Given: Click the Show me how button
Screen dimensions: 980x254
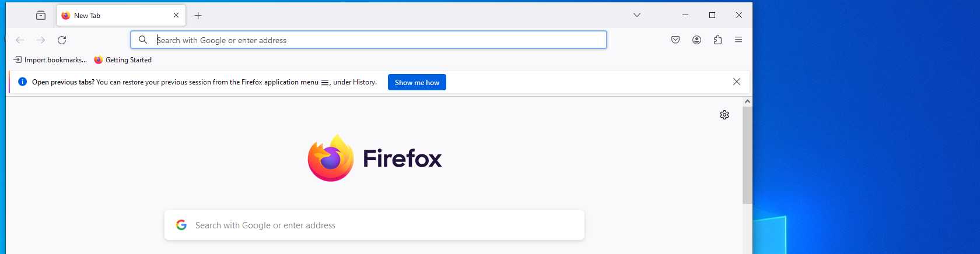Looking at the screenshot, I should 417,83.
